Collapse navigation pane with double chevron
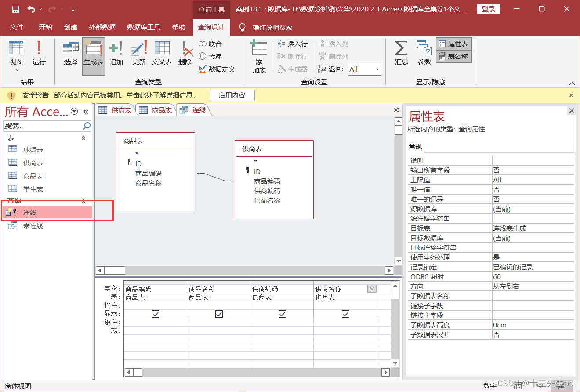 pyautogui.click(x=86, y=112)
